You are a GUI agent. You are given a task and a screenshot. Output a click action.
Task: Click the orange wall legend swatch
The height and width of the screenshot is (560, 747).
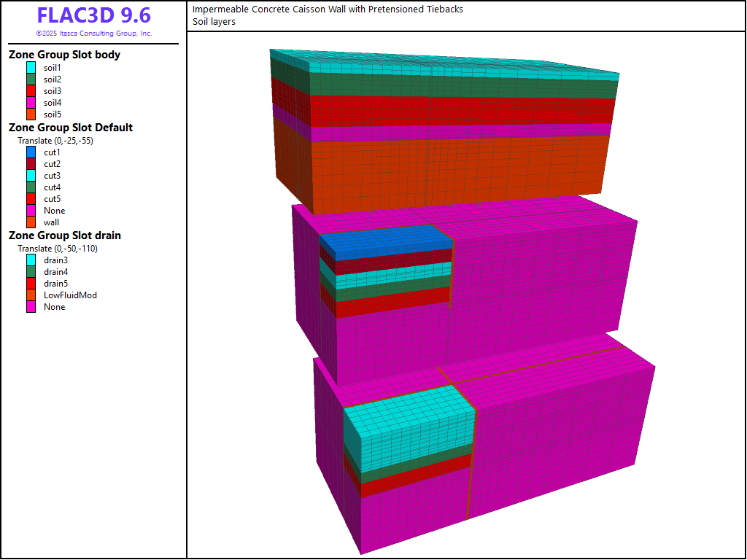click(x=31, y=222)
